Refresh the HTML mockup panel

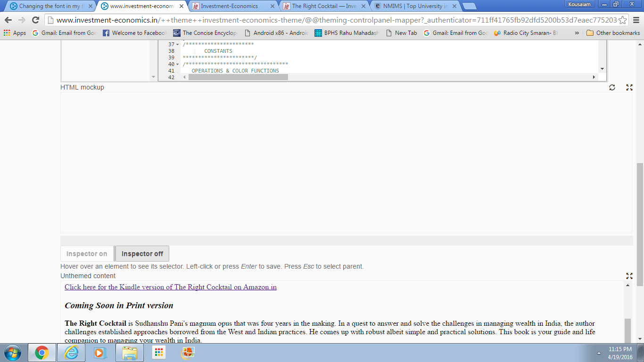tap(612, 87)
